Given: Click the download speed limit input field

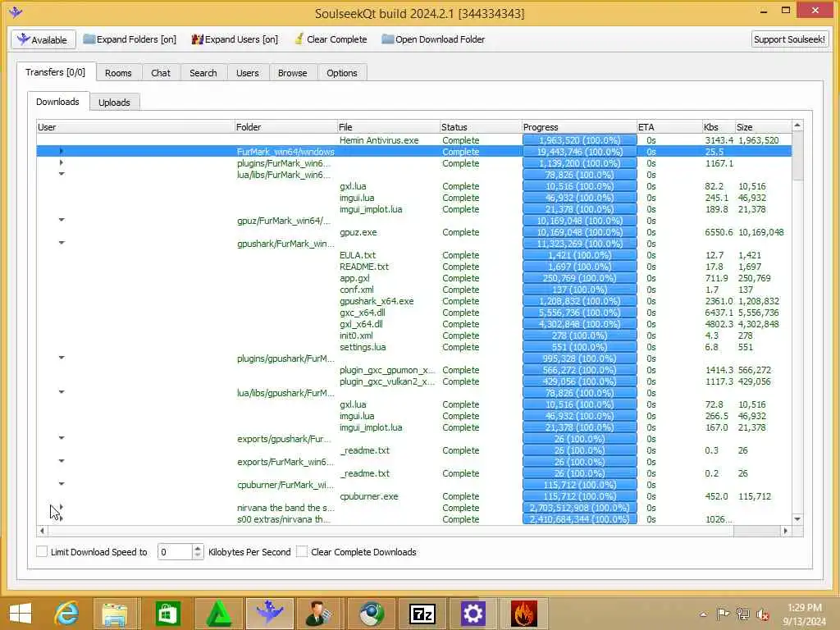Looking at the screenshot, I should point(175,552).
